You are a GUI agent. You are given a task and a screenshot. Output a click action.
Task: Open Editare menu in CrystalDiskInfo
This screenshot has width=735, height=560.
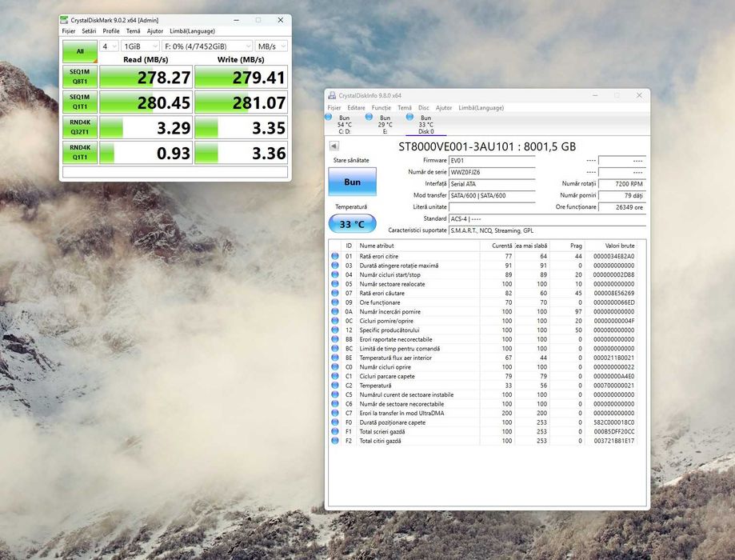[356, 108]
